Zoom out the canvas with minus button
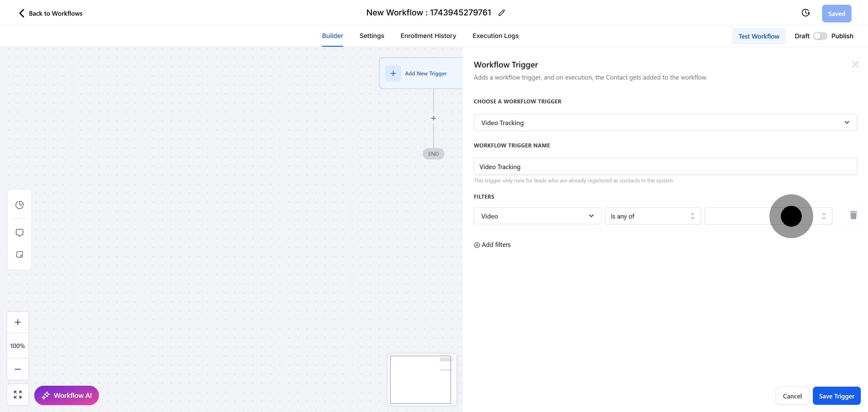Image resolution: width=868 pixels, height=412 pixels. point(18,369)
